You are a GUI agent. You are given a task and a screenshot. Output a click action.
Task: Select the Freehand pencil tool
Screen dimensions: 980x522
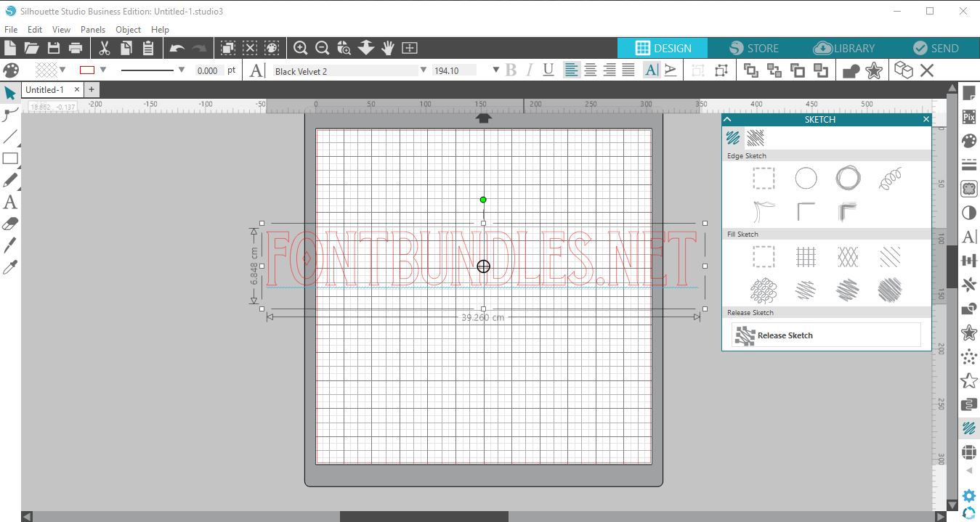point(10,180)
